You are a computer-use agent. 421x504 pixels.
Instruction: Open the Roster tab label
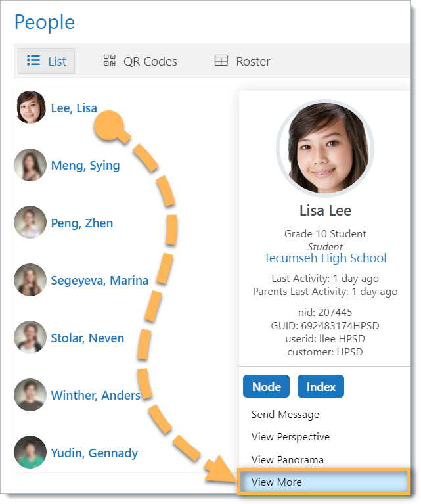pyautogui.click(x=253, y=61)
